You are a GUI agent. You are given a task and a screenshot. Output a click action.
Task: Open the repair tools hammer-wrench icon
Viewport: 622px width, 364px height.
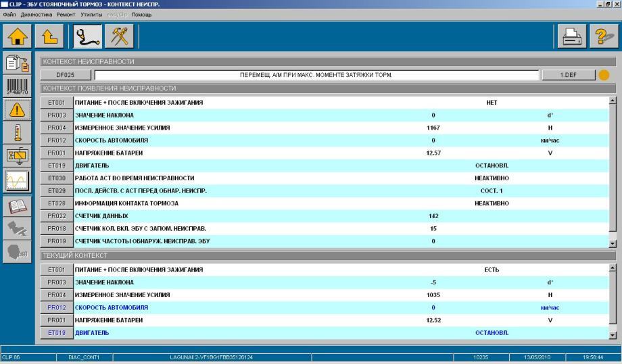pyautogui.click(x=119, y=36)
